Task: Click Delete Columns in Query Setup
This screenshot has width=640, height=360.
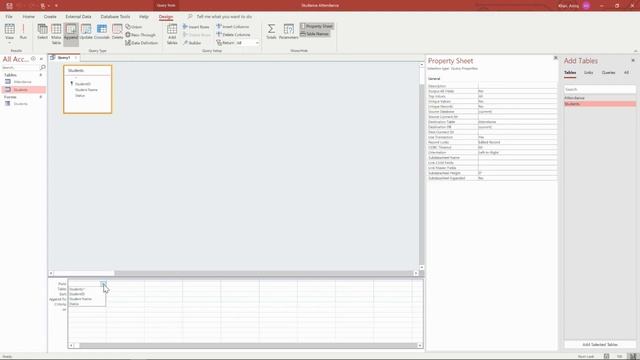Action: point(233,35)
